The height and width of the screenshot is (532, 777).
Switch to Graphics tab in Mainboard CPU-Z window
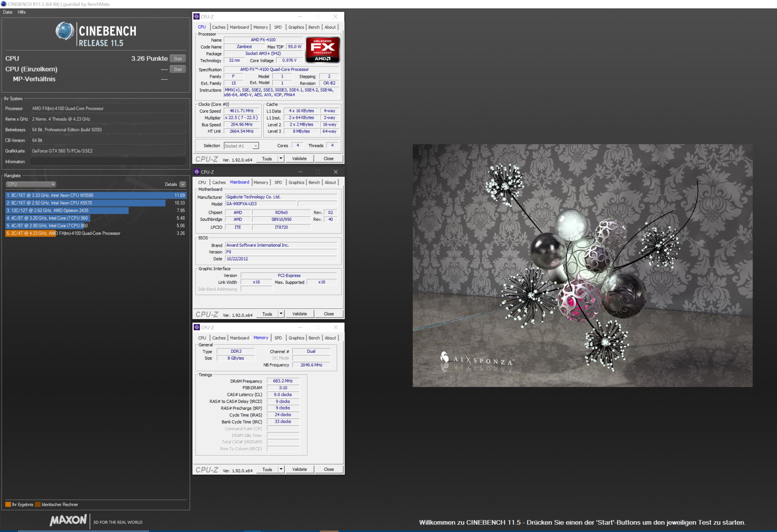click(296, 183)
